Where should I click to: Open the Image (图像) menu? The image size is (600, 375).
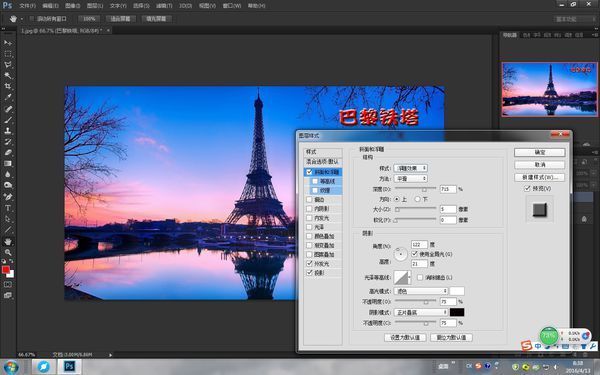pyautogui.click(x=73, y=6)
